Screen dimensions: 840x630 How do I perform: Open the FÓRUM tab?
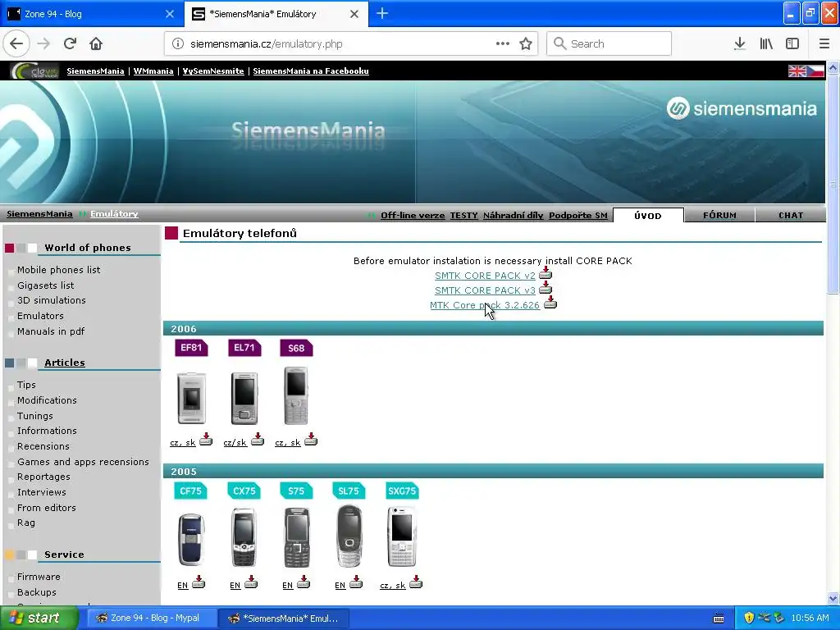[x=719, y=216]
